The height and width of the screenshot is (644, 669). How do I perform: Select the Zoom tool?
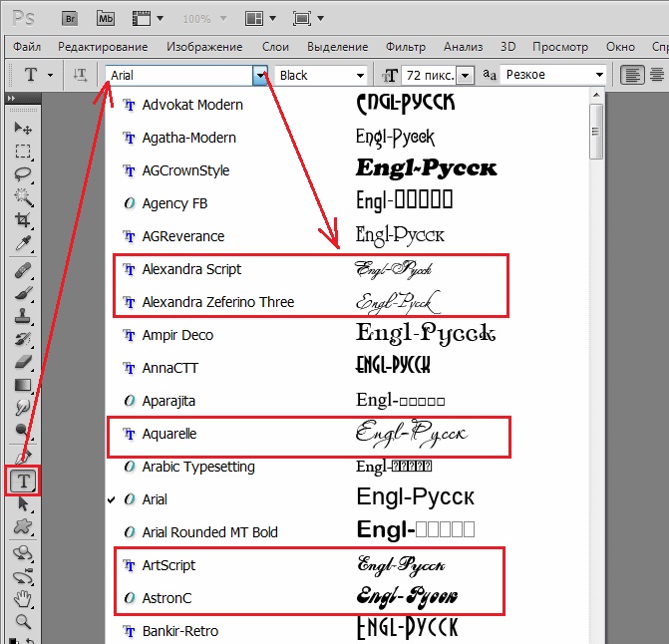pyautogui.click(x=23, y=622)
